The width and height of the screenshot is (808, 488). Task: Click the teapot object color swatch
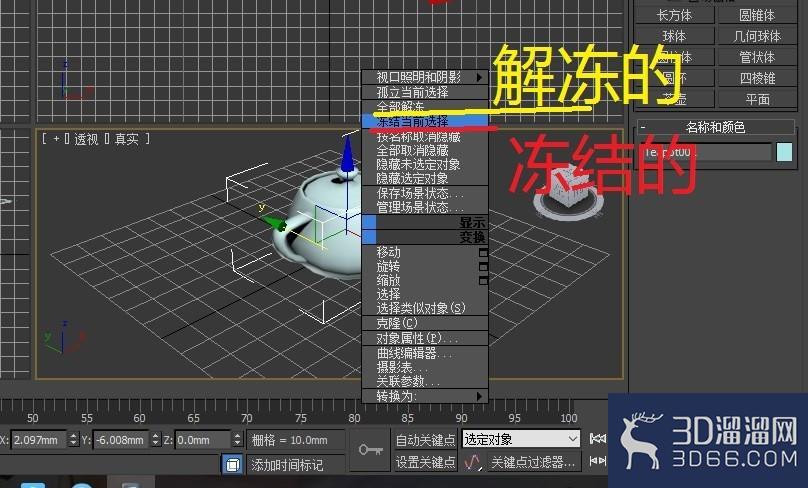click(x=784, y=153)
